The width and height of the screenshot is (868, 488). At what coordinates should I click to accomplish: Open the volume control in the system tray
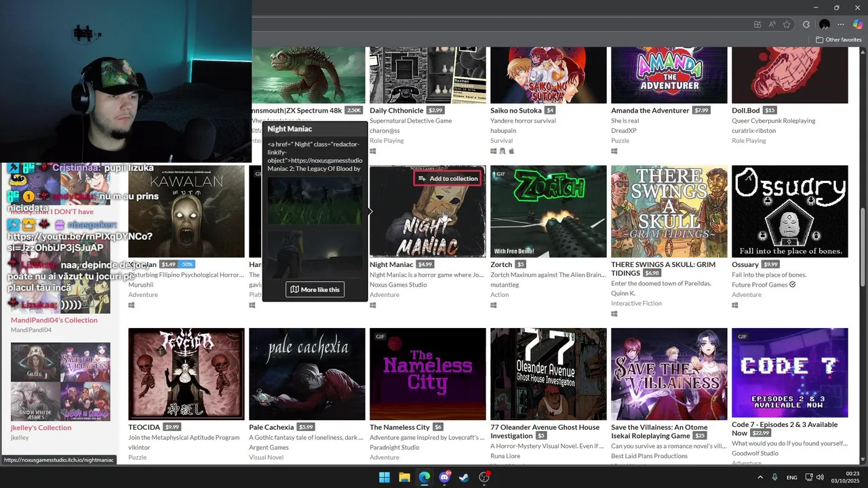[821, 477]
